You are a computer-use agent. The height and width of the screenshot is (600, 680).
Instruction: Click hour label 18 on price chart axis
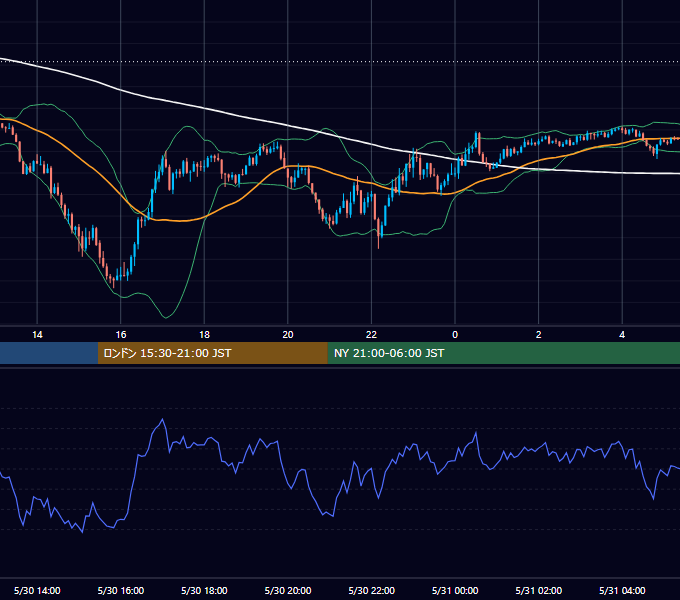pyautogui.click(x=204, y=335)
